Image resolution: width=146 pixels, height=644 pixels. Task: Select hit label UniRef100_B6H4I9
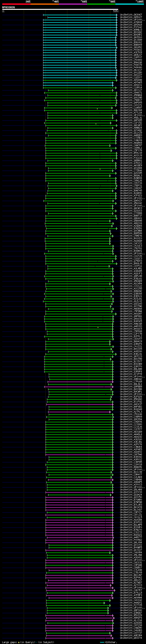[x=131, y=342]
